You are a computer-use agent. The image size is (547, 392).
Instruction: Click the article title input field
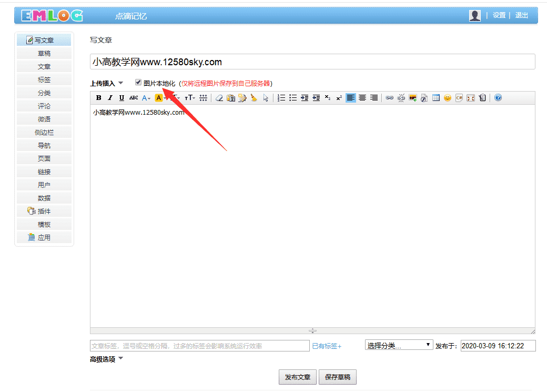pyautogui.click(x=312, y=62)
